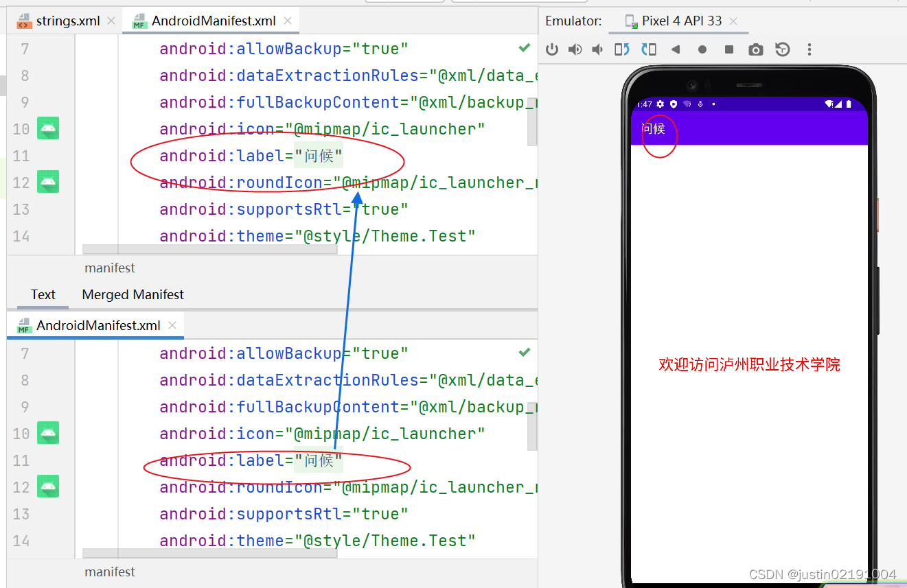Close the Pixel 4 API 33 tab
907x588 pixels.
(733, 21)
